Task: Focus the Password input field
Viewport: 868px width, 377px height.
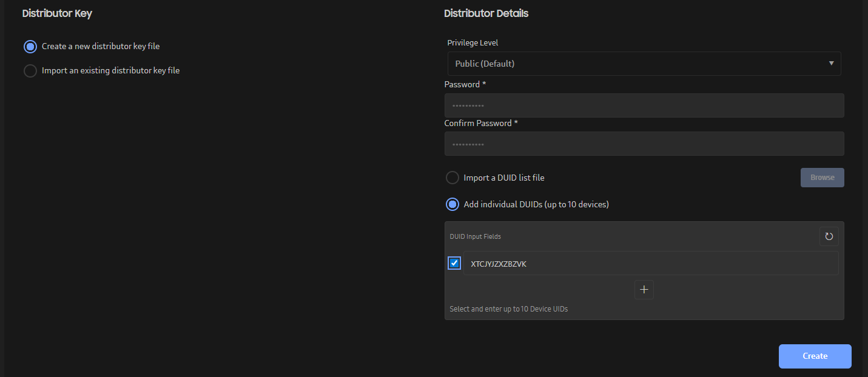Action: point(644,105)
